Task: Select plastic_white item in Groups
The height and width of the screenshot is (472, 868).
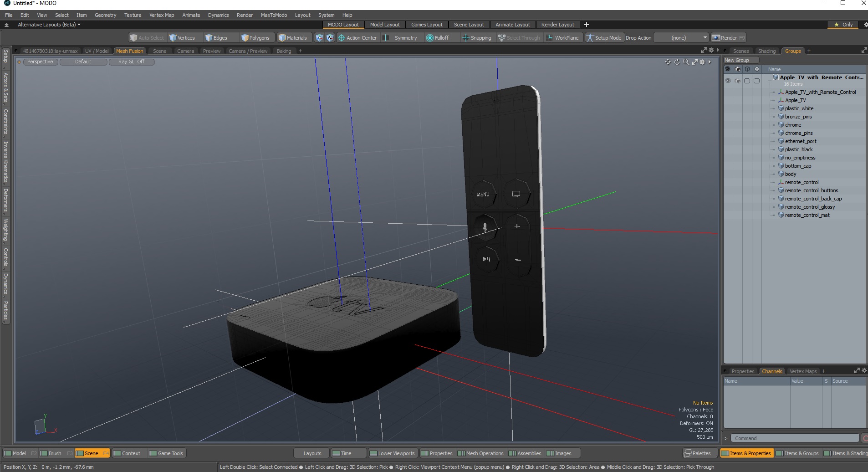Action: [x=799, y=108]
